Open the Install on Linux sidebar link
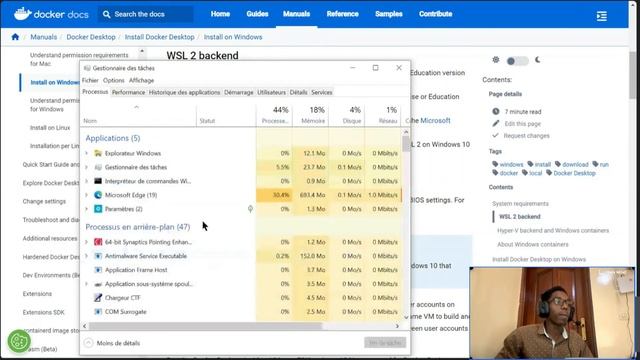Viewport: 640px width, 360px height. 50,128
